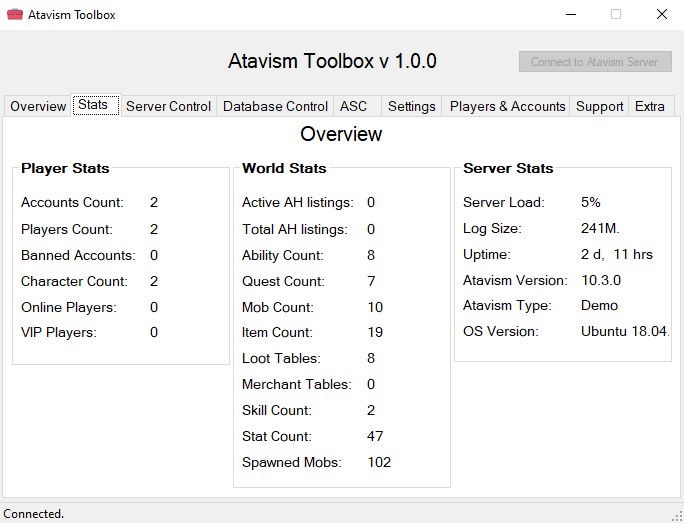Open the Players & Accounts tab
Viewport: 684px width, 523px height.
(507, 106)
